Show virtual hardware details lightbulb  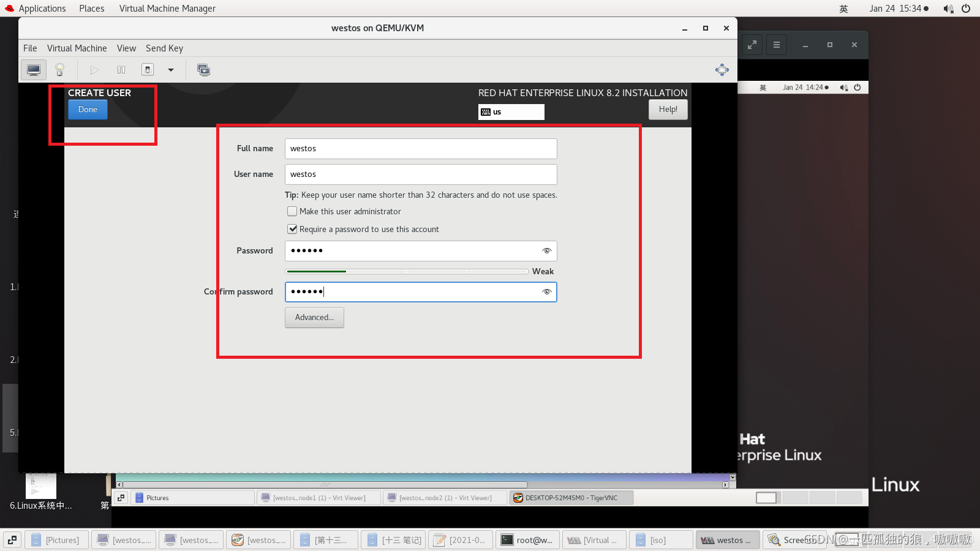pos(59,70)
